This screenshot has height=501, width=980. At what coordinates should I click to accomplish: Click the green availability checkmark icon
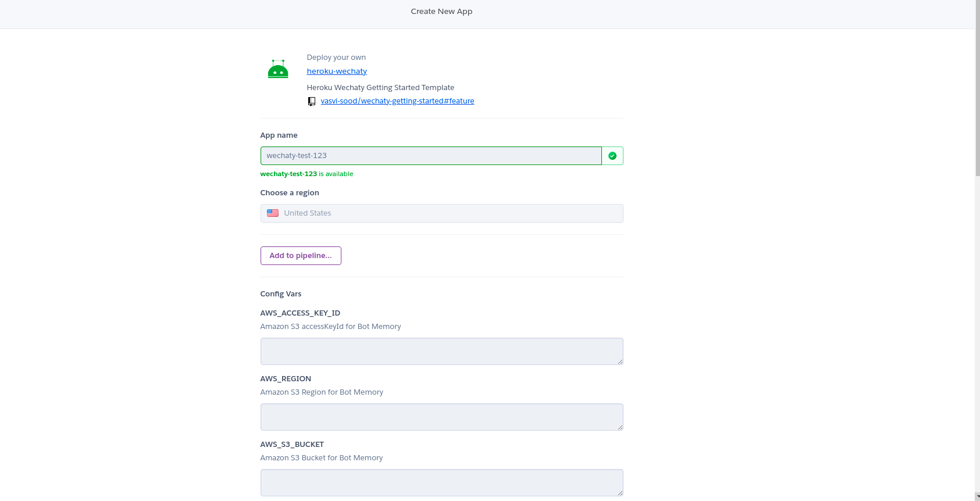pyautogui.click(x=612, y=156)
